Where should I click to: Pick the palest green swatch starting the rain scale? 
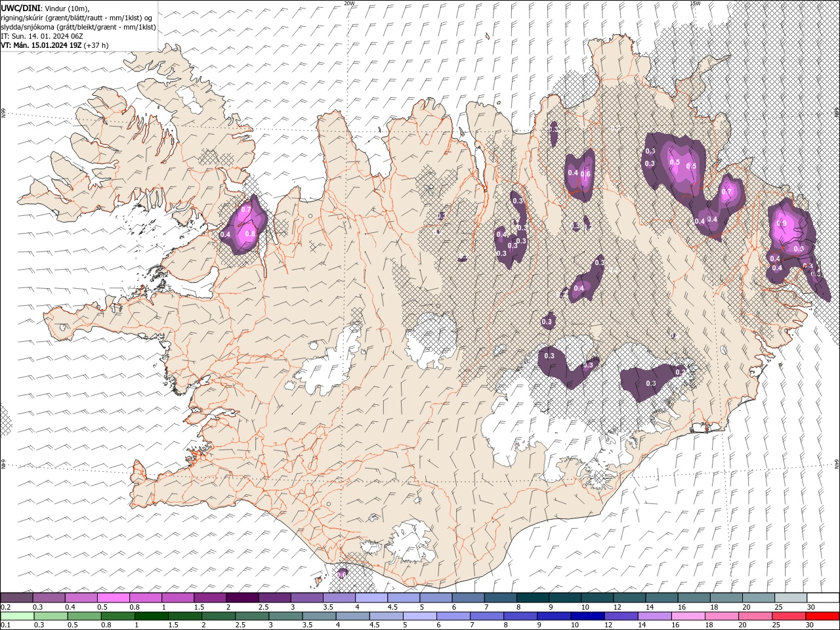pos(17,616)
